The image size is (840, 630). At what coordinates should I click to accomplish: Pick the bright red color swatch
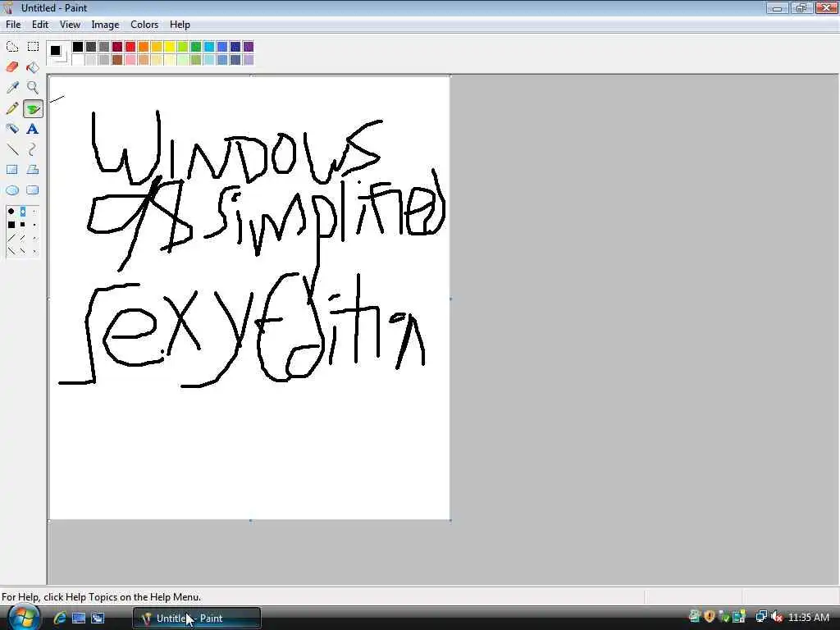pyautogui.click(x=130, y=47)
